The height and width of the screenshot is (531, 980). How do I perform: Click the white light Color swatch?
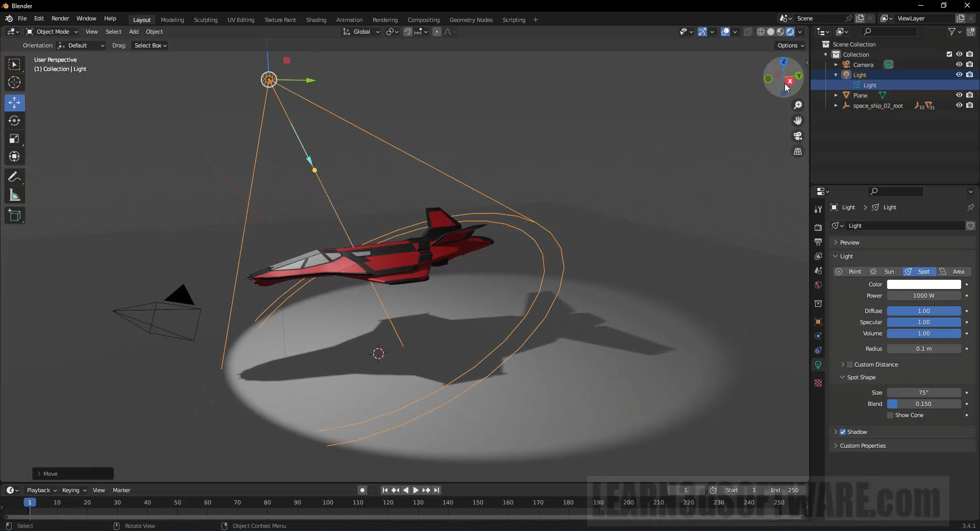[x=923, y=284]
